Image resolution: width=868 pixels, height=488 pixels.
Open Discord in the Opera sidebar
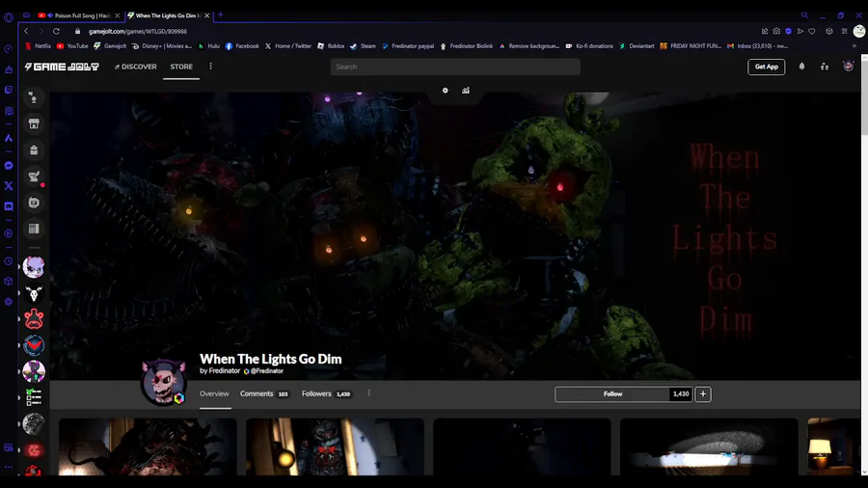[x=9, y=206]
